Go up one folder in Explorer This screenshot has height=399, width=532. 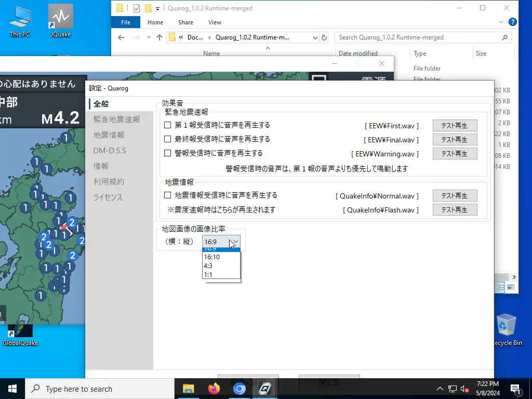(159, 37)
